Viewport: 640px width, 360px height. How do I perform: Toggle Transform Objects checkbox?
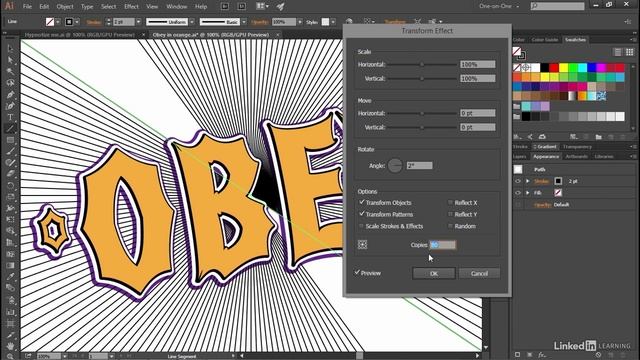(362, 202)
